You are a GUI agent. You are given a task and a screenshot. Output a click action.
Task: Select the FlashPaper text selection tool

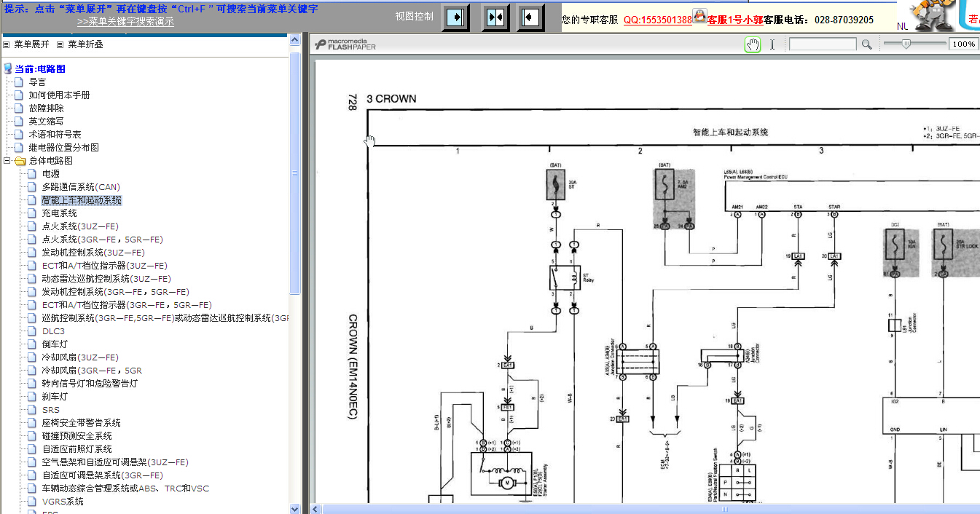772,44
